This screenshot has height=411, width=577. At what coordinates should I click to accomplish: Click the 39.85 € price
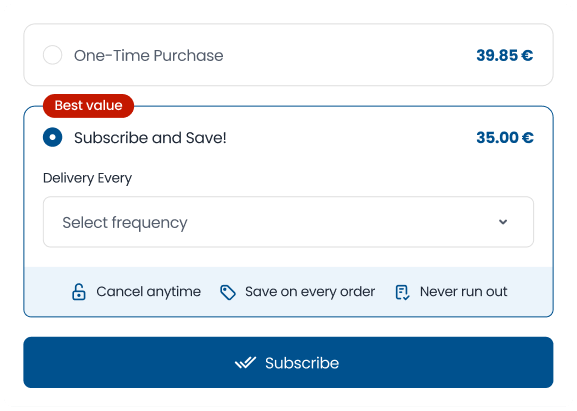pyautogui.click(x=505, y=56)
